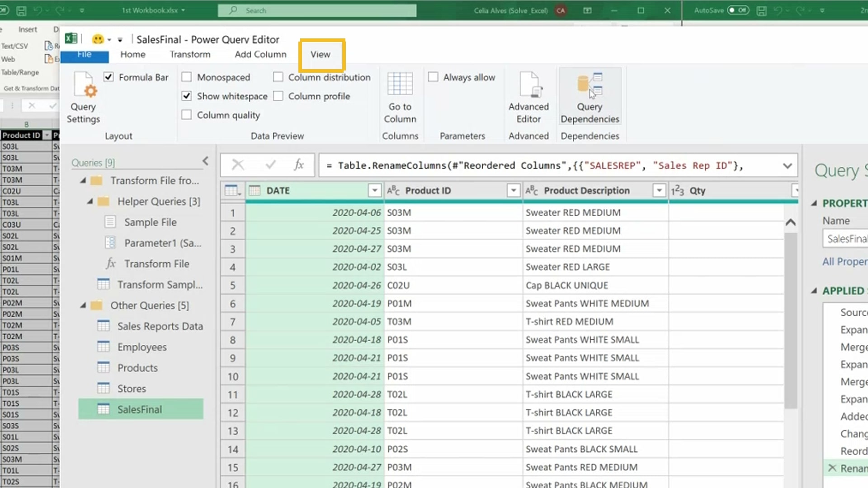Click SalesFinal query table icon

tap(104, 409)
